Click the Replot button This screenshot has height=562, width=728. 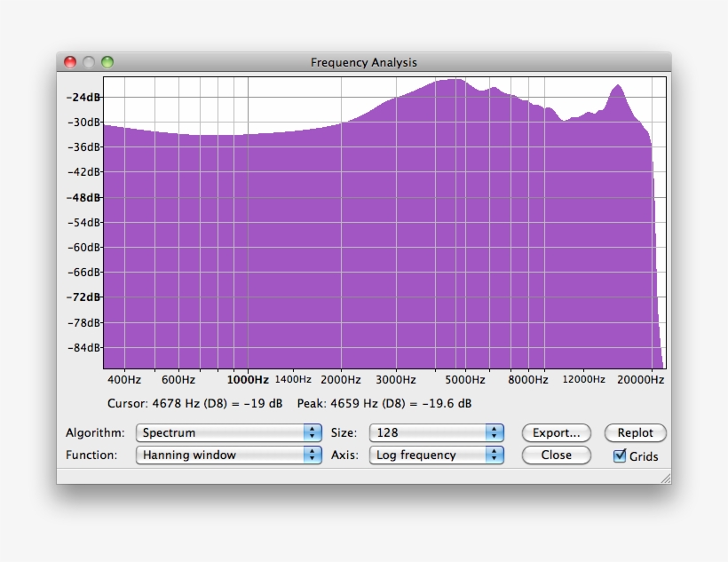[x=635, y=433]
